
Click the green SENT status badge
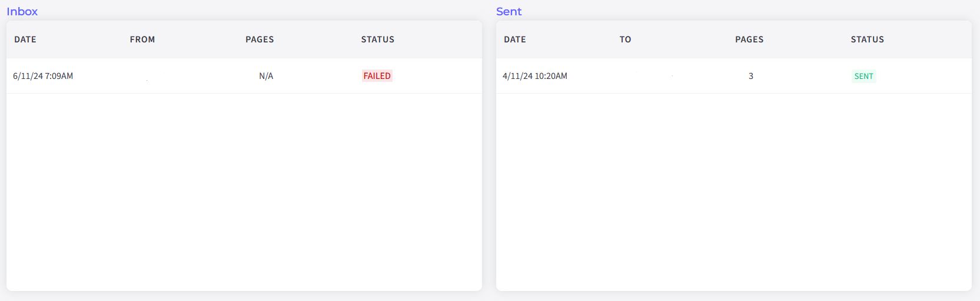(x=863, y=76)
